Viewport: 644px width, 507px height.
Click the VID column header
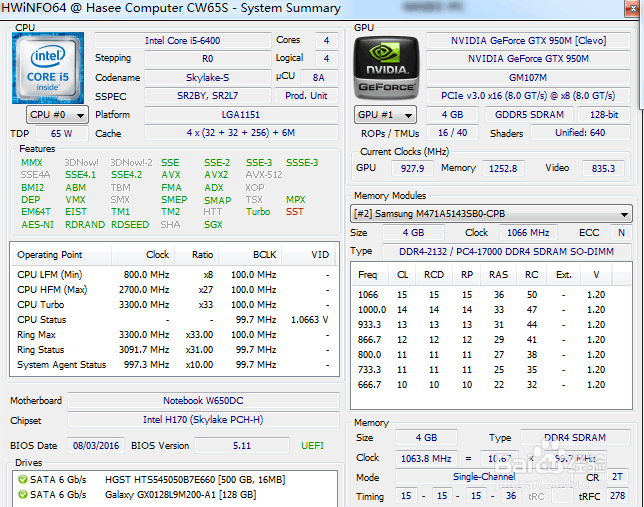[308, 255]
